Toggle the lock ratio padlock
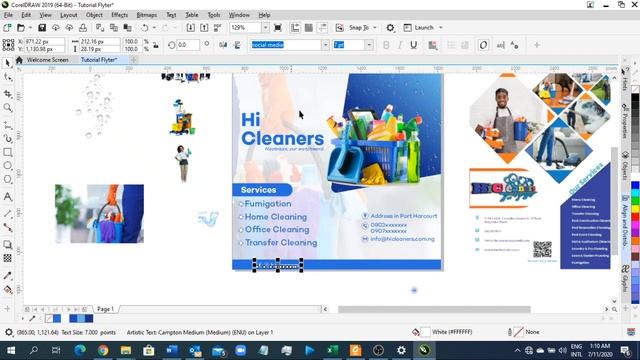Screen dimensions: 640x360 click(x=156, y=45)
